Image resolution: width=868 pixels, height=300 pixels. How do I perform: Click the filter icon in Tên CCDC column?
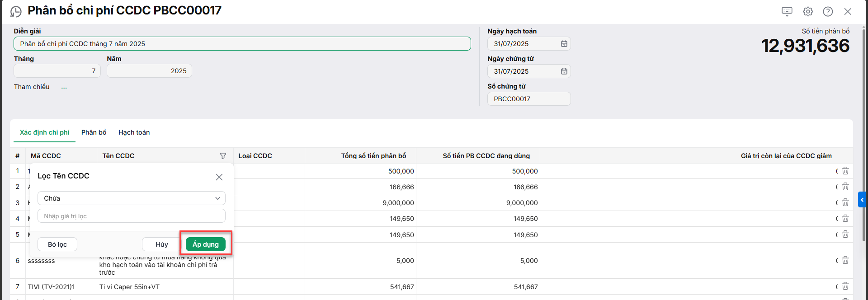tap(223, 156)
